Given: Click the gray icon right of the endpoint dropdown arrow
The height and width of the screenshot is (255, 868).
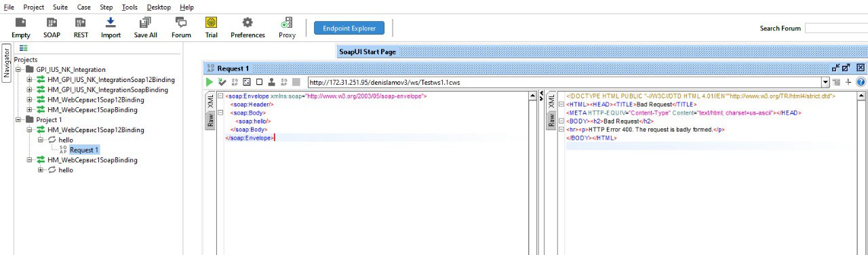Looking at the screenshot, I should pyautogui.click(x=836, y=82).
